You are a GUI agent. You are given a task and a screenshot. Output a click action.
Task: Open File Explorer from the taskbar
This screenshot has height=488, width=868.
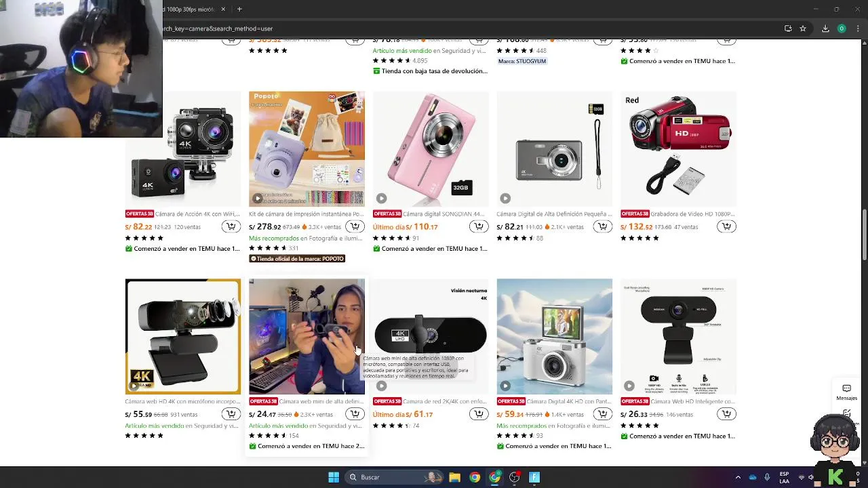tap(454, 477)
